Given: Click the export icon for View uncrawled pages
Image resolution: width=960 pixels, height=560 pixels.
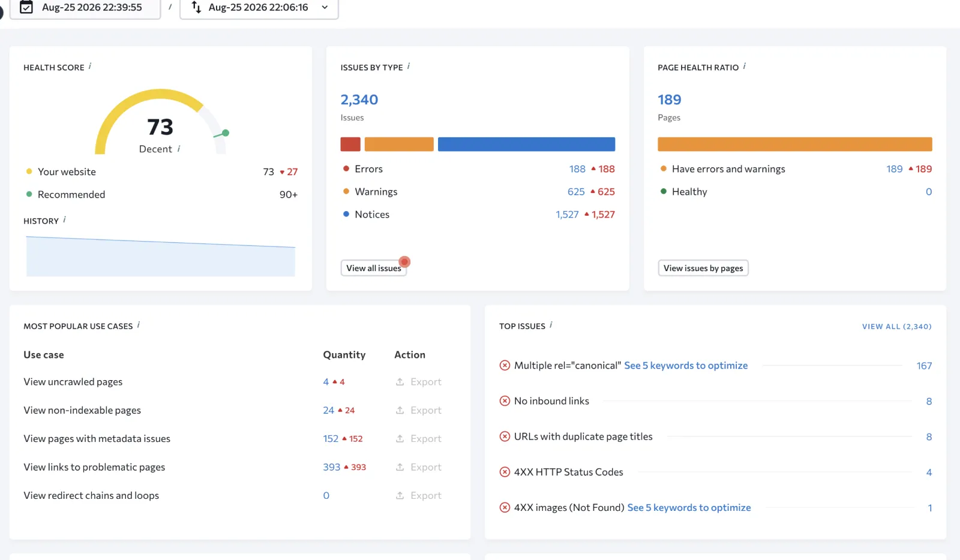Looking at the screenshot, I should point(400,382).
